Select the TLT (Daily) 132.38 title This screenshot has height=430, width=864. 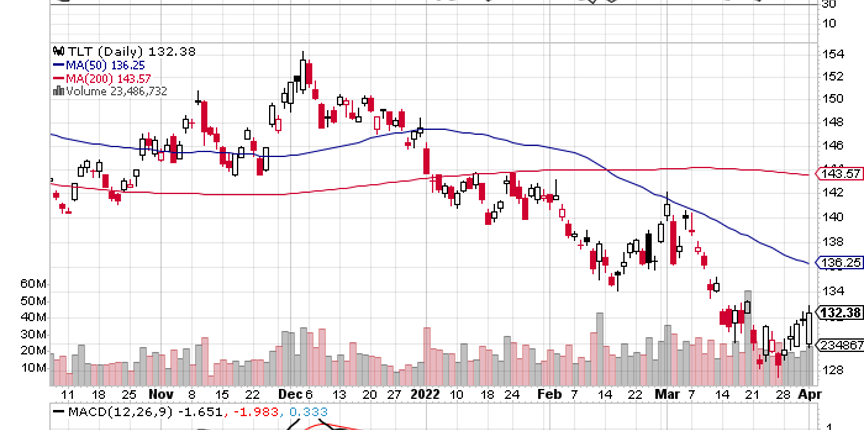113,52
